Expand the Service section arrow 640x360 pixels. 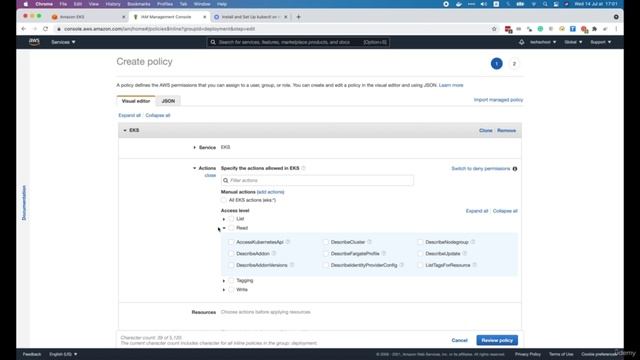click(x=194, y=147)
